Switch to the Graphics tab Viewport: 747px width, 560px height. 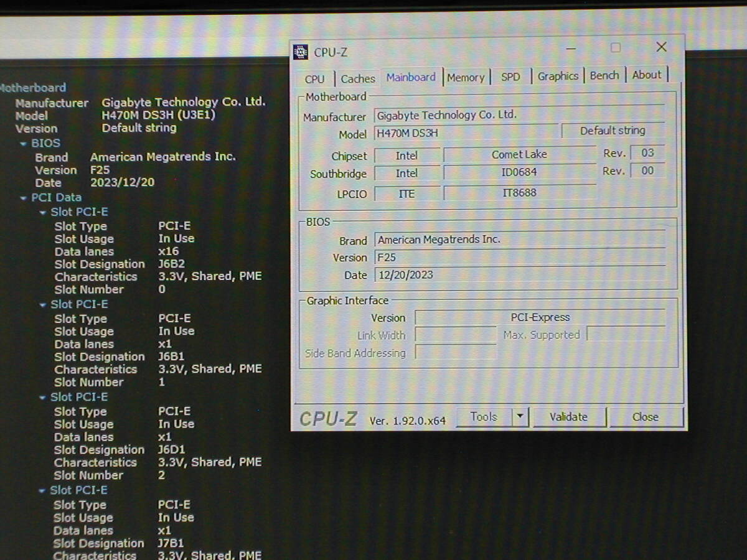(x=558, y=76)
